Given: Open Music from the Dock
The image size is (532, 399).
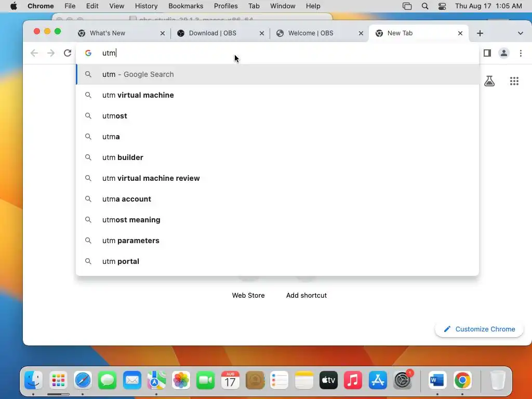Looking at the screenshot, I should (353, 380).
